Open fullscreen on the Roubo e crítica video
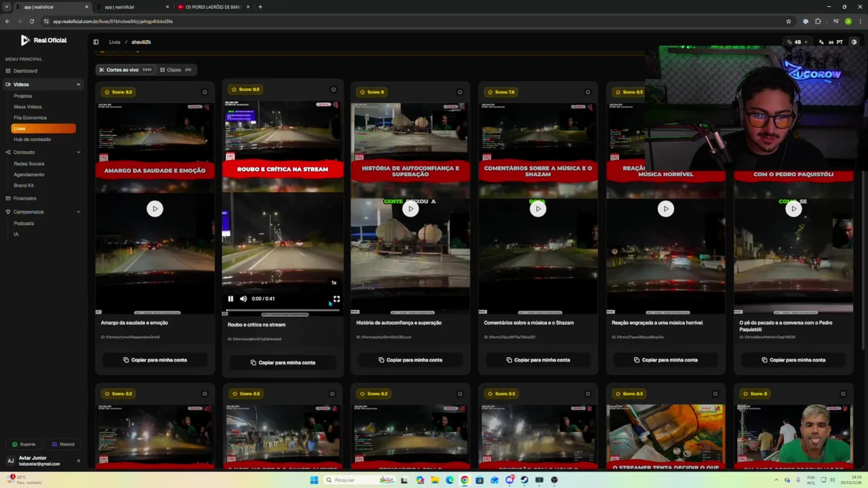 coord(336,299)
